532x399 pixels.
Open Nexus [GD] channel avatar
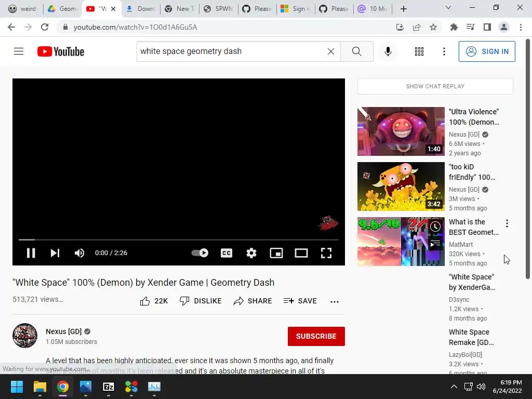click(x=25, y=336)
